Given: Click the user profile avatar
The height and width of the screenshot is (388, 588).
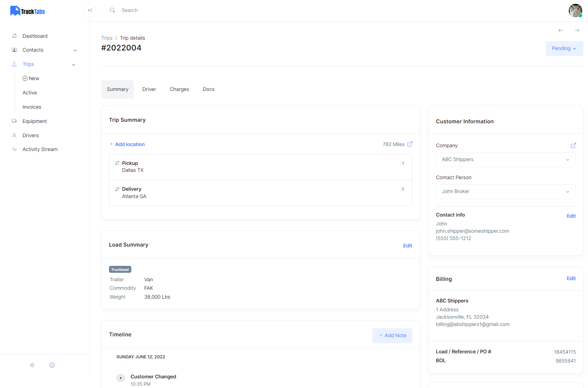Looking at the screenshot, I should point(575,10).
